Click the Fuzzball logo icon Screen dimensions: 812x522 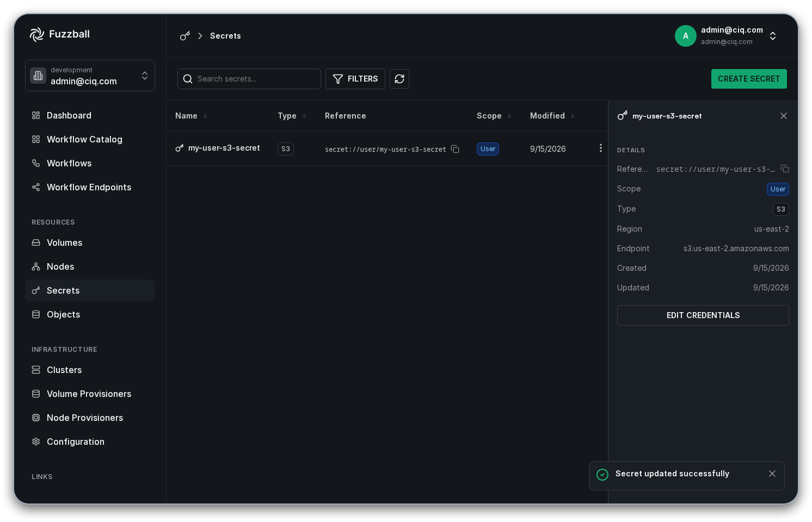[x=37, y=34]
